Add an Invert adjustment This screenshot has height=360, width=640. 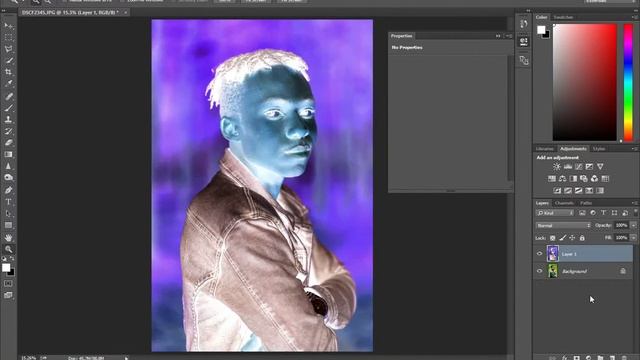557,190
